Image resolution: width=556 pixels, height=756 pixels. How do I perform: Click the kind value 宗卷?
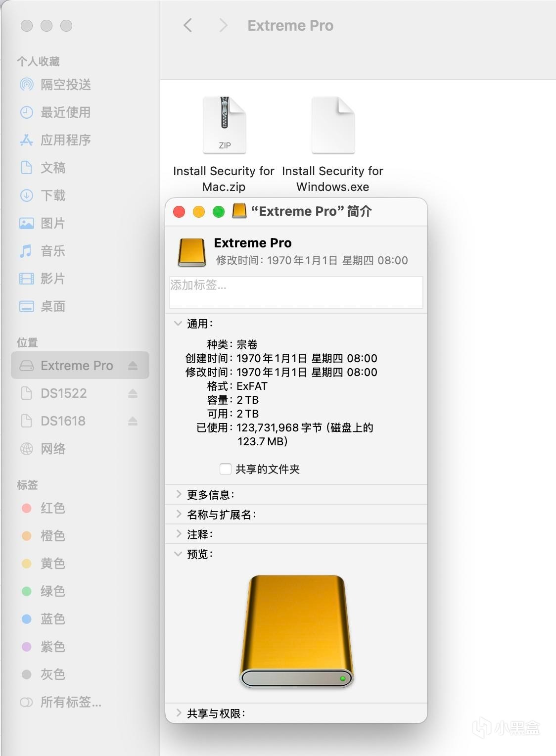(x=247, y=344)
